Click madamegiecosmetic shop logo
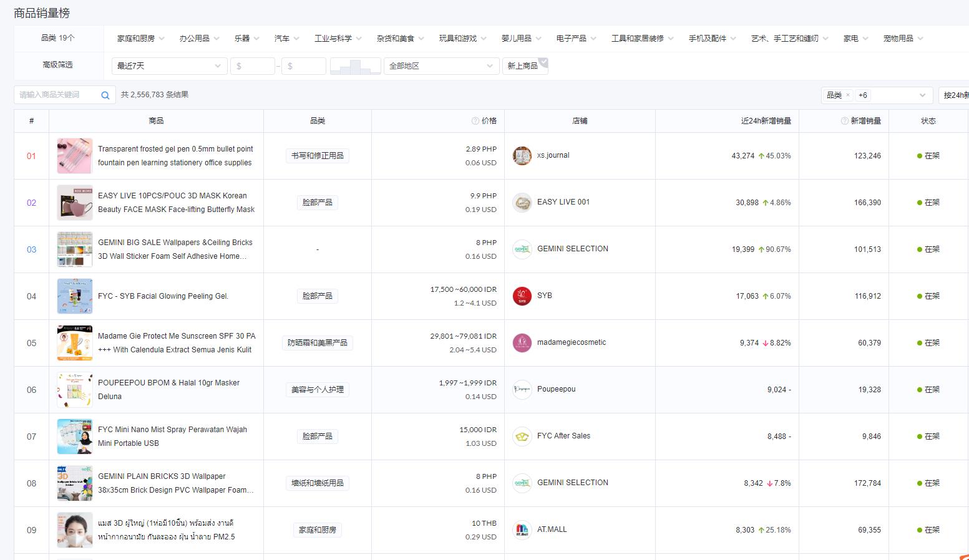 pyautogui.click(x=522, y=343)
